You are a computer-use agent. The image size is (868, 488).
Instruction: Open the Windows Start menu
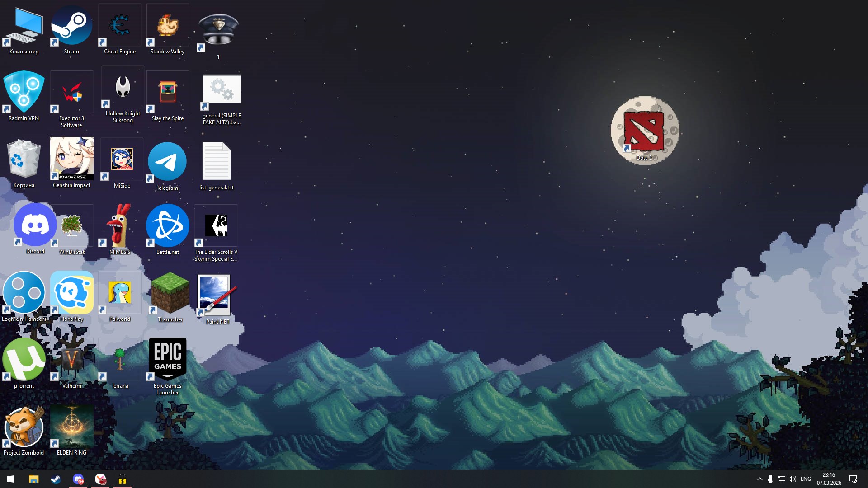pyautogui.click(x=11, y=479)
